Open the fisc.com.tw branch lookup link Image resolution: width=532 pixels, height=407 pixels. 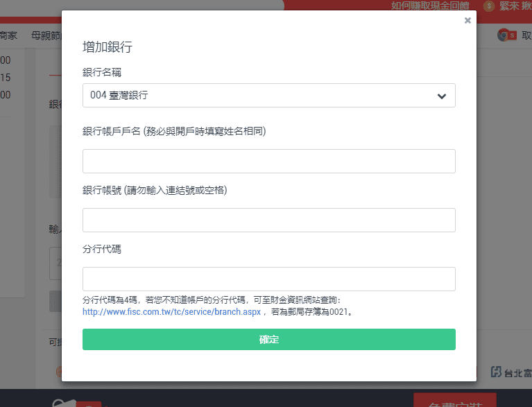click(172, 312)
